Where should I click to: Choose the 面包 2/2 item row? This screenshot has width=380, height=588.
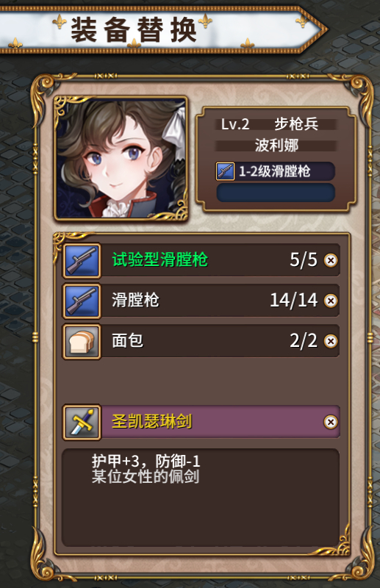coord(201,342)
